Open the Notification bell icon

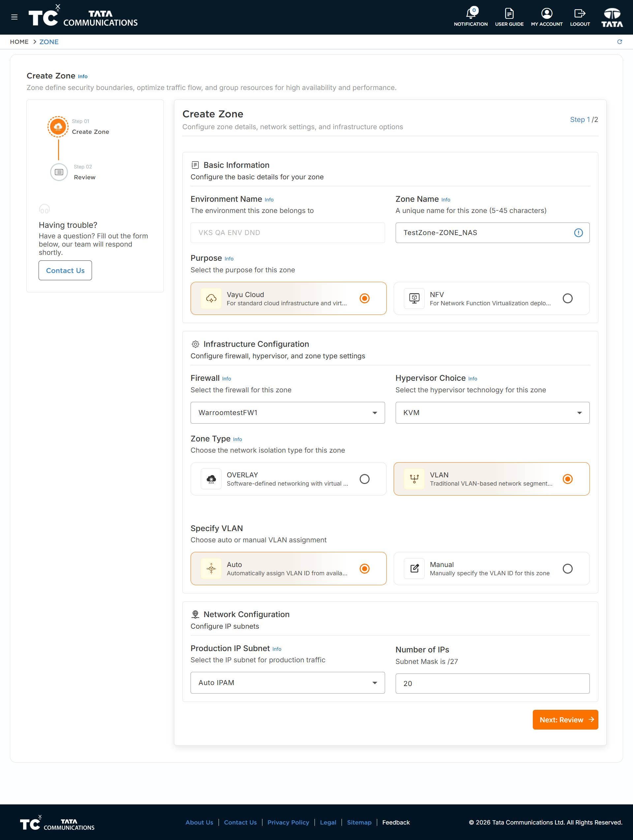point(471,14)
